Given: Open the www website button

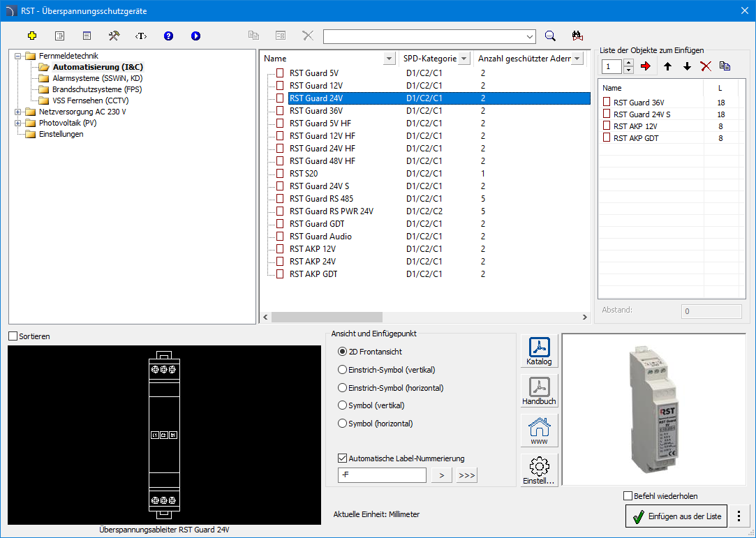Looking at the screenshot, I should (539, 431).
